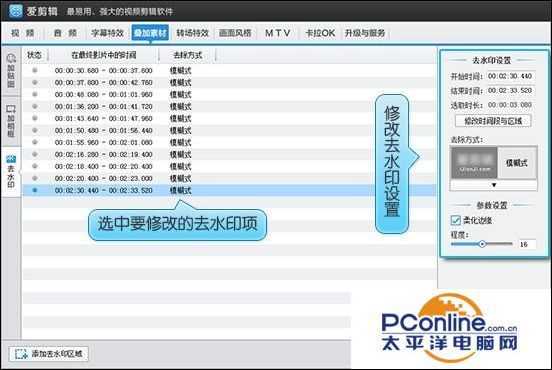Click the 添加去水印区域 button
This screenshot has height=370, width=552.
48,354
